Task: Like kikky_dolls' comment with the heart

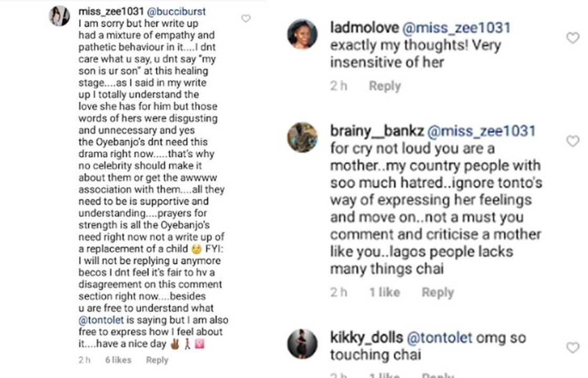Action: click(572, 348)
